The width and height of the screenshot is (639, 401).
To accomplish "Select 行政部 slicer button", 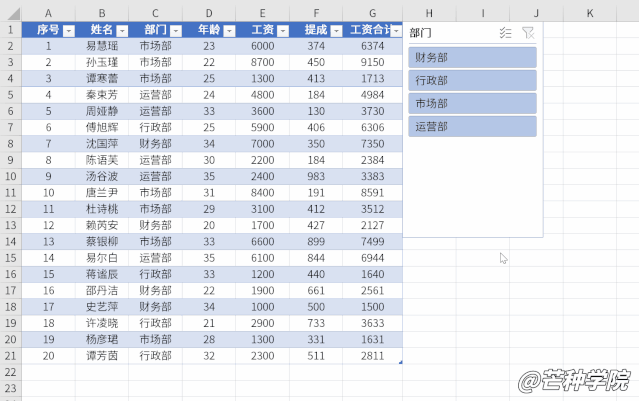I will point(472,80).
